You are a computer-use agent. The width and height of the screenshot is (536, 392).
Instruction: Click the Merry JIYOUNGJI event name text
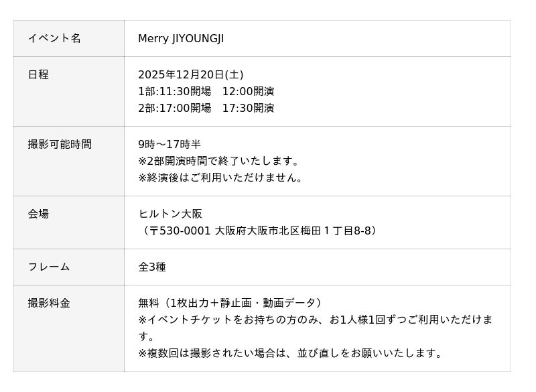click(181, 38)
